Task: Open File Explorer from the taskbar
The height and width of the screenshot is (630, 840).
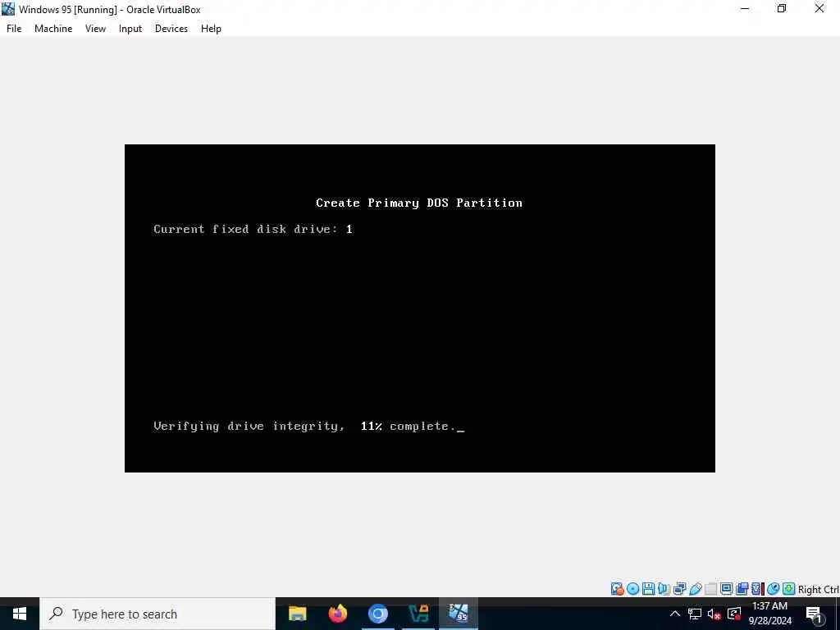Action: (x=297, y=614)
